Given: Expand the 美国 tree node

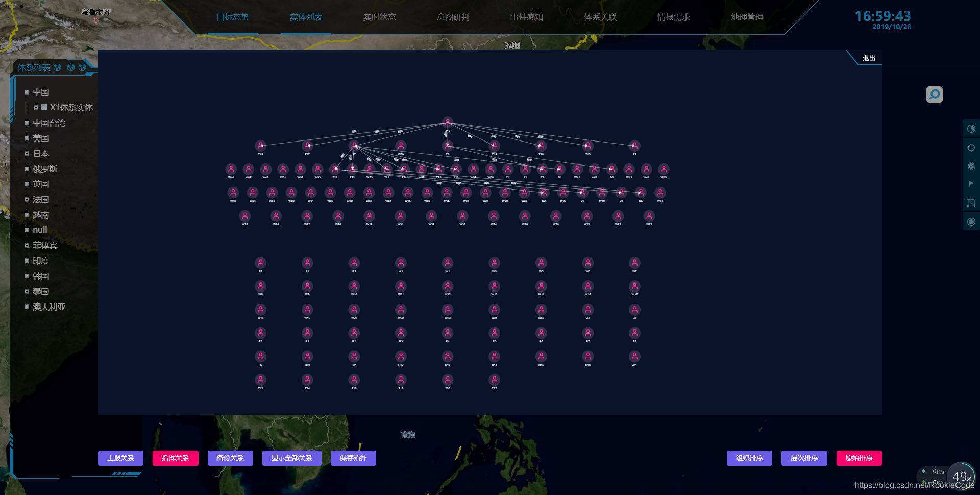Looking at the screenshot, I should pyautogui.click(x=27, y=138).
